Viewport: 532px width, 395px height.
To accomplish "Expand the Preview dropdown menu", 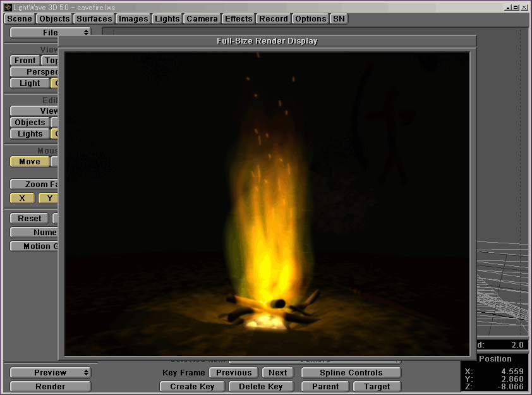I will pyautogui.click(x=51, y=373).
